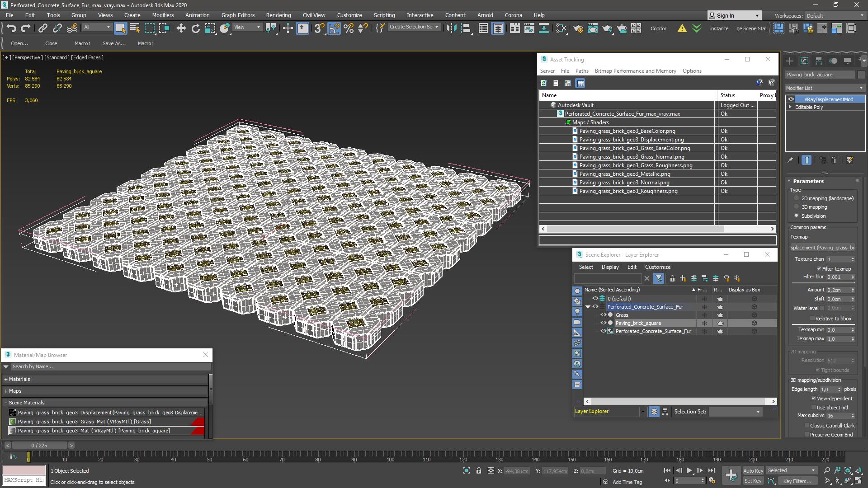Click the Mirror tool icon
Image resolution: width=868 pixels, height=488 pixels.
click(x=451, y=28)
